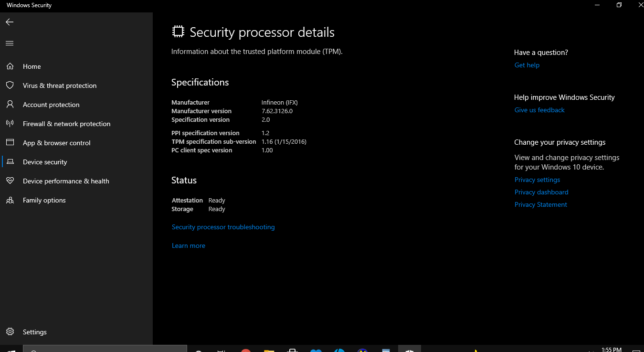Click the Have a question? heading

(541, 53)
